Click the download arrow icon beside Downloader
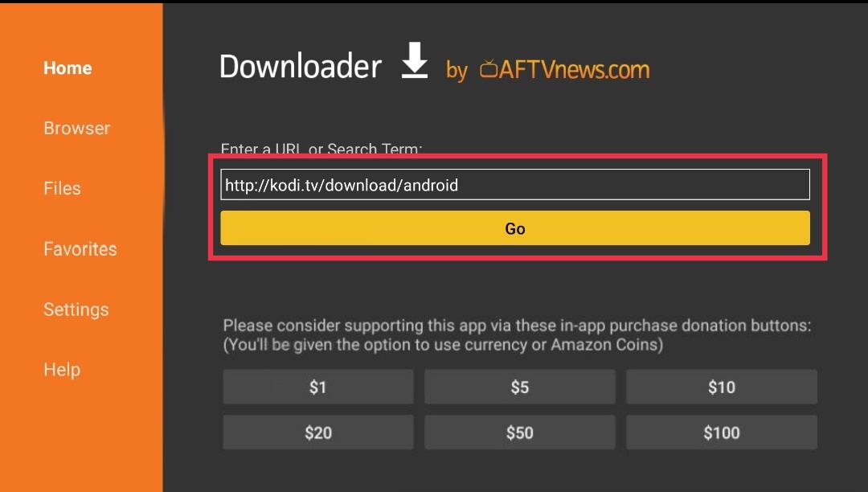The width and height of the screenshot is (868, 492). click(x=415, y=59)
